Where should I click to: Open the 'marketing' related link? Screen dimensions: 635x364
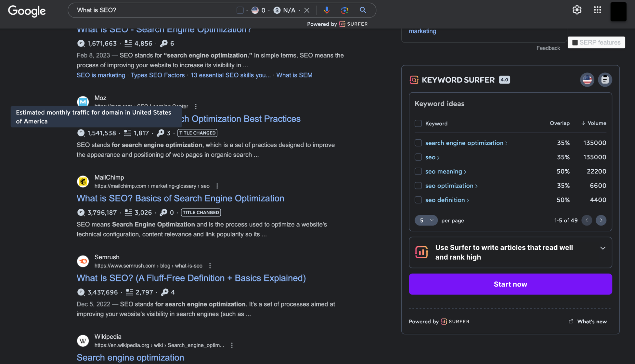click(x=422, y=31)
